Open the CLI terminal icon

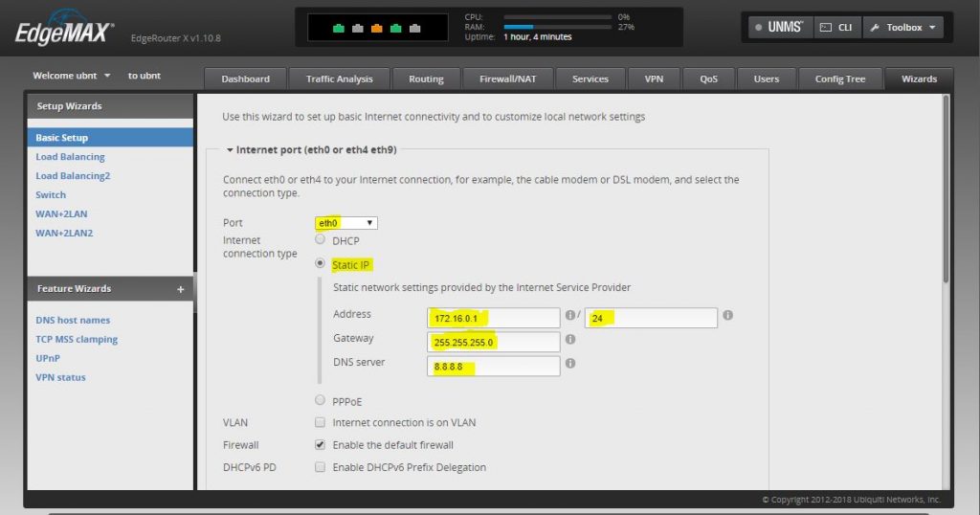click(826, 28)
